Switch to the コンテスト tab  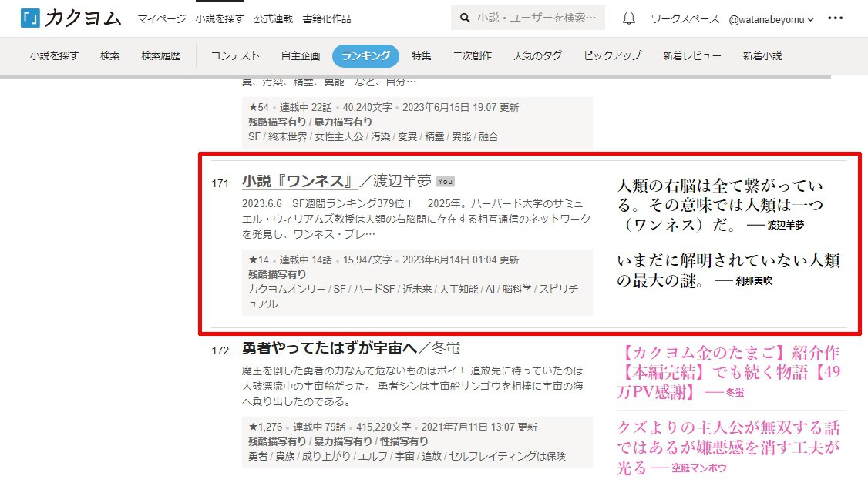pos(235,55)
